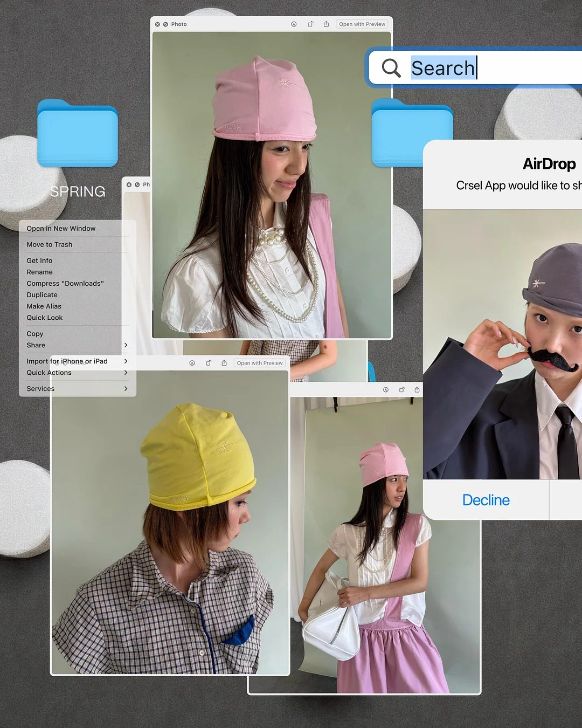
Task: Click Markup icon above pink skirt photo
Action: point(386,389)
